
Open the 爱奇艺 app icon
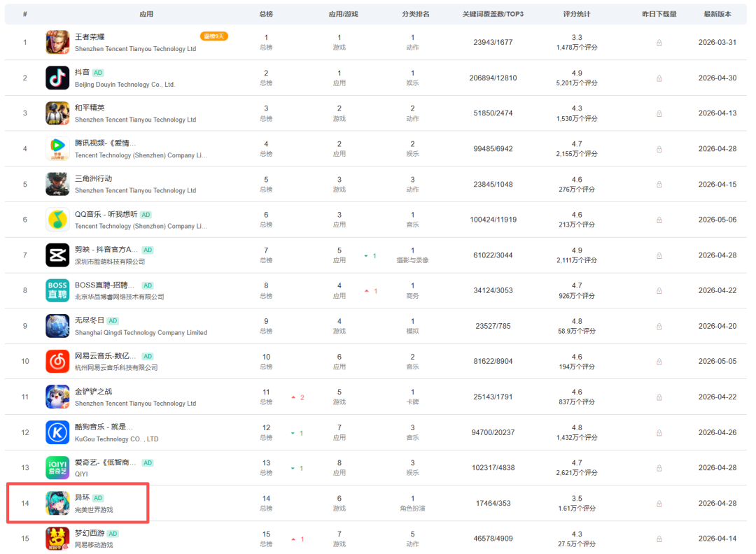(57, 468)
